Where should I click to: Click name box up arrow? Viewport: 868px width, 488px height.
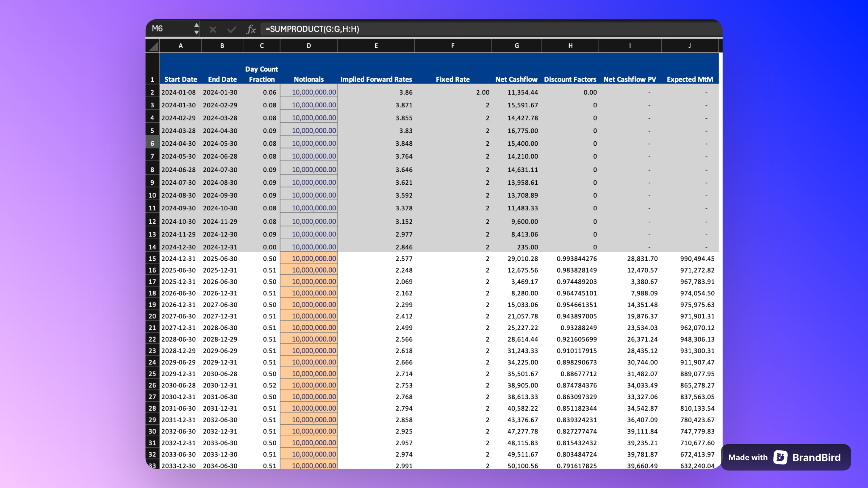point(196,25)
